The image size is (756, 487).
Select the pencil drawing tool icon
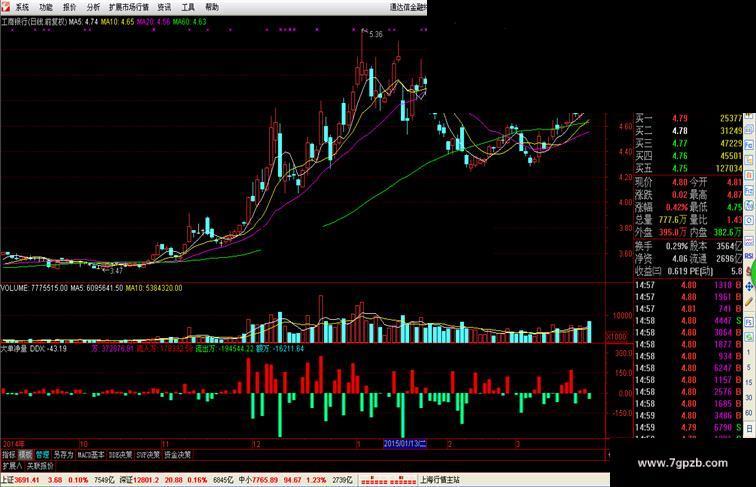pos(749,302)
